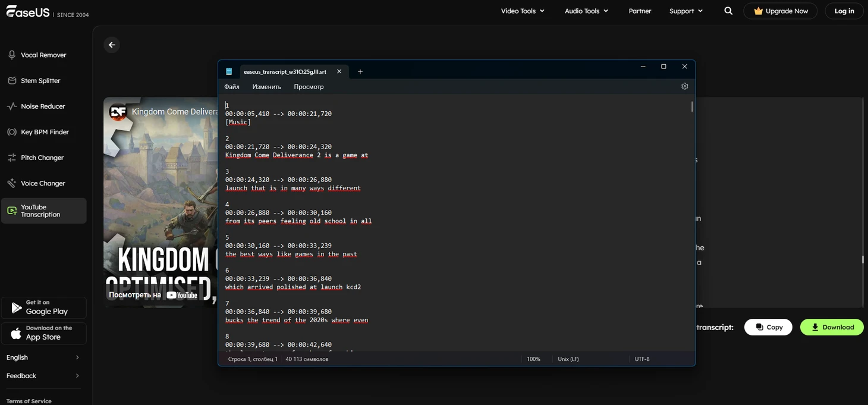The width and height of the screenshot is (868, 405).
Task: Copy the transcript
Action: coord(768,327)
